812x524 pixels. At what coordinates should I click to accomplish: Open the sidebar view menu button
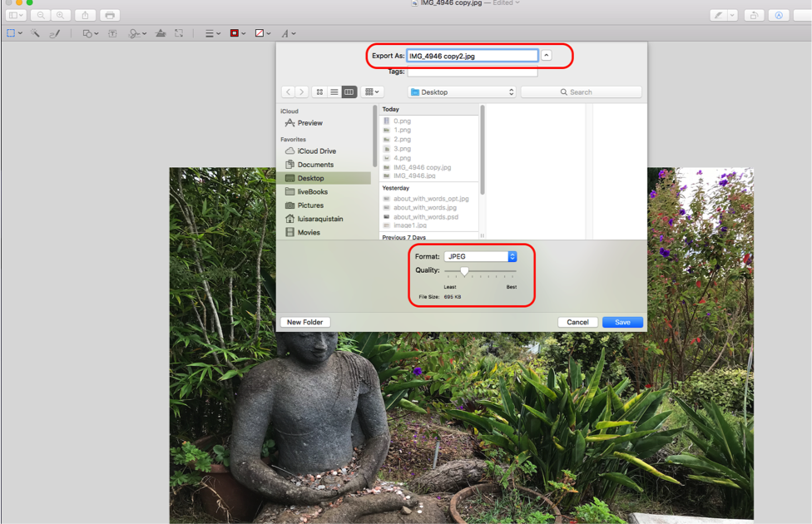(15, 16)
